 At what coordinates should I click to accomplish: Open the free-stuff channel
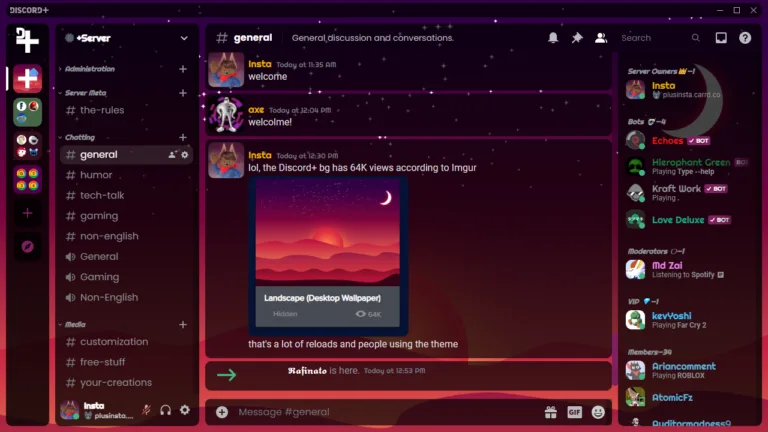[x=126, y=362]
